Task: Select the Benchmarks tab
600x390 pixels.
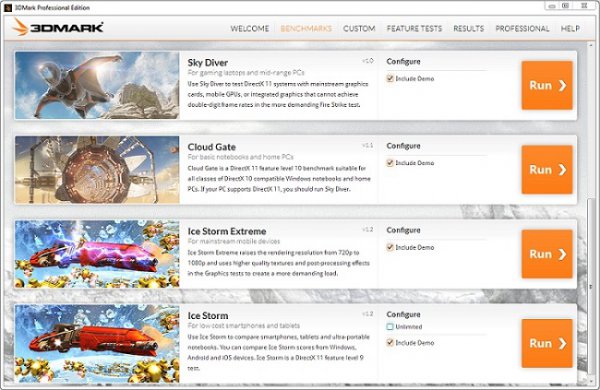Action: [306, 28]
